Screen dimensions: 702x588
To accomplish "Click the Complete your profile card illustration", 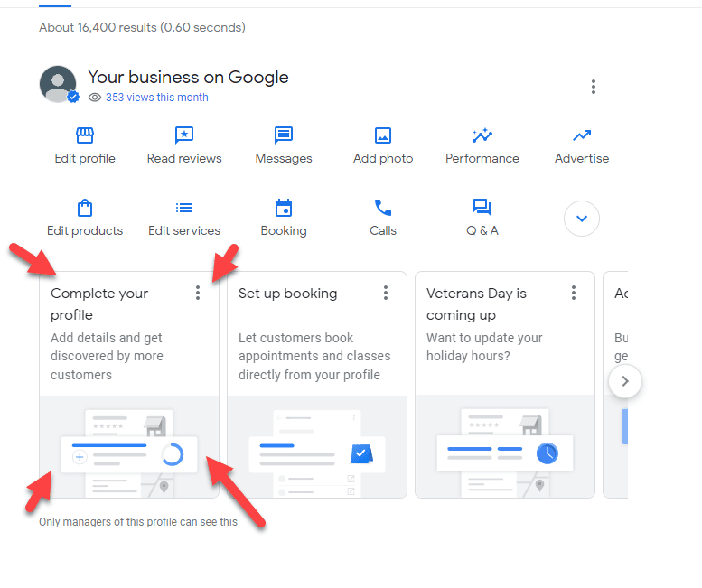I will click(x=129, y=452).
